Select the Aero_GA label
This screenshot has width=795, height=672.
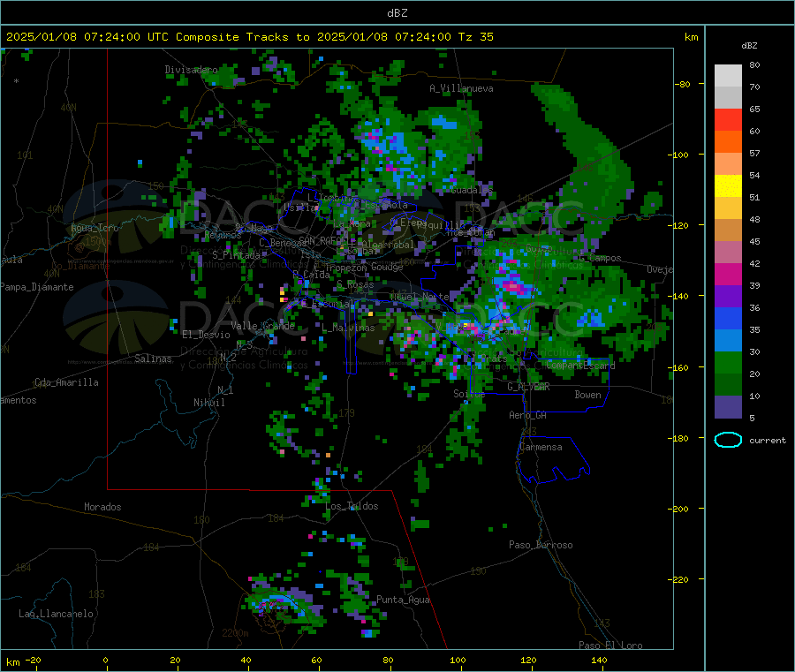[x=528, y=415]
